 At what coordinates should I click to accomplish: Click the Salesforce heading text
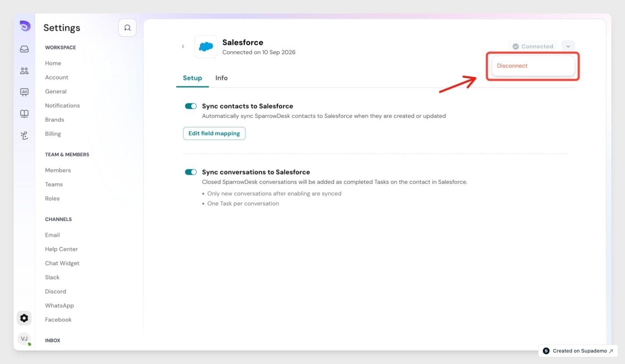coord(243,42)
